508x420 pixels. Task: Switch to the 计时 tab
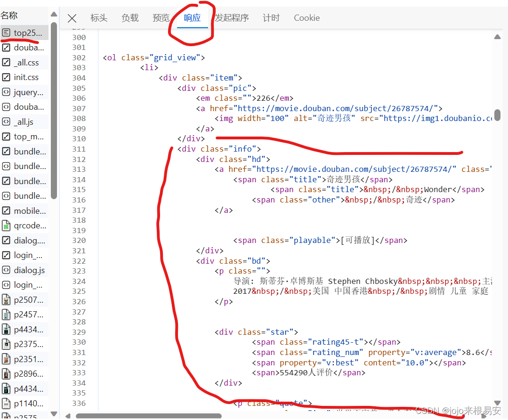(x=271, y=18)
